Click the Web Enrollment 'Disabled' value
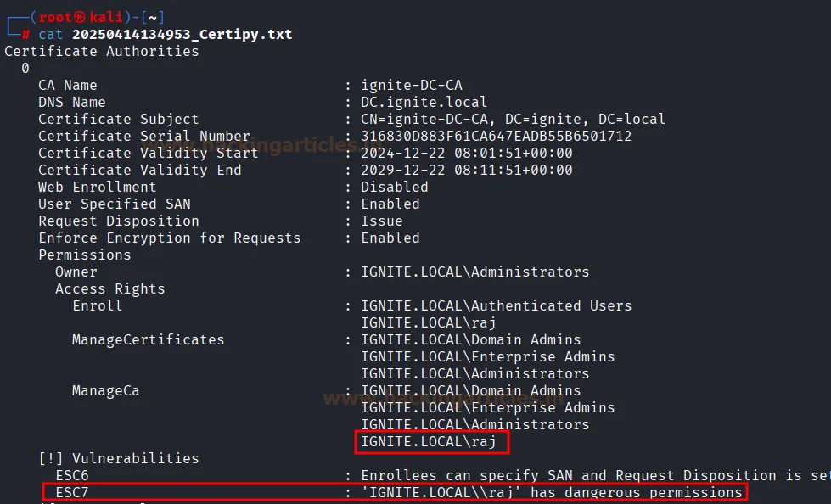The height and width of the screenshot is (504, 831). [395, 187]
